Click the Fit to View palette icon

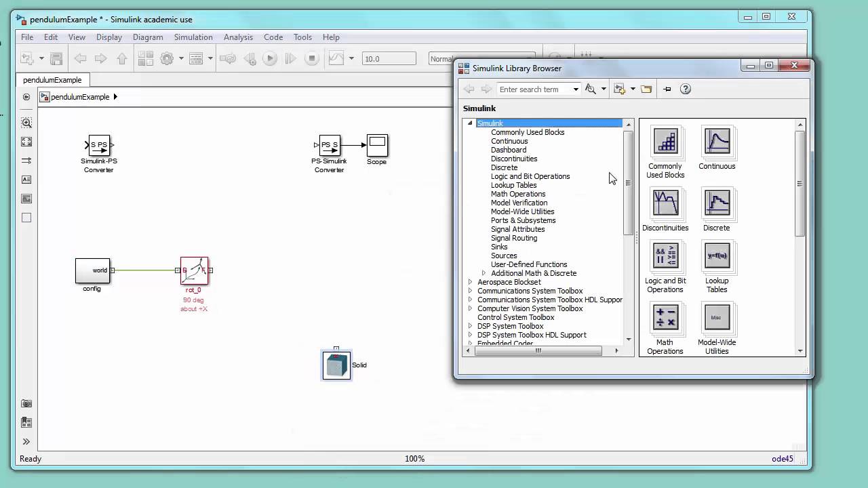point(26,142)
